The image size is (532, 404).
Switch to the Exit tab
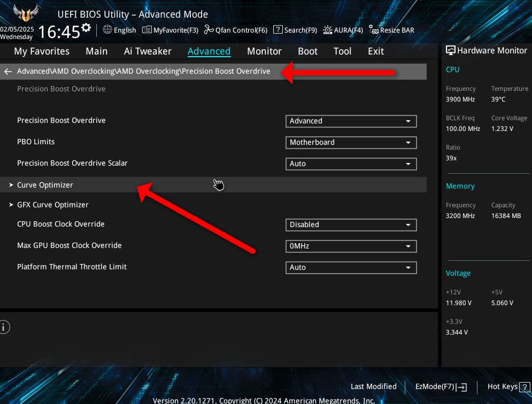pos(376,51)
